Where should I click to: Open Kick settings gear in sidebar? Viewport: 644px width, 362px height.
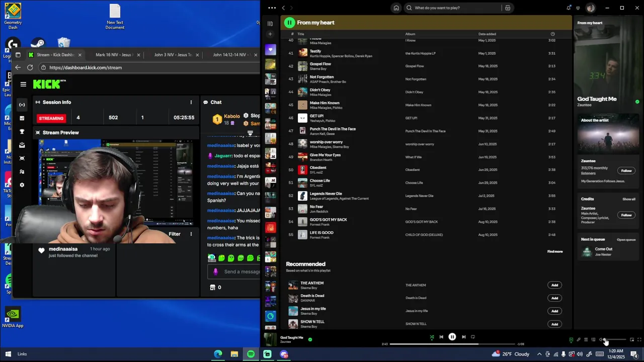[22, 185]
